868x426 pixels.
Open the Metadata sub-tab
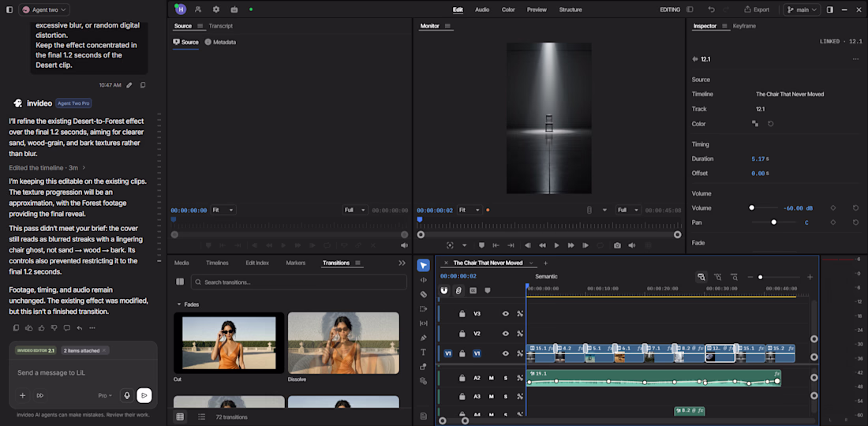pyautogui.click(x=220, y=42)
